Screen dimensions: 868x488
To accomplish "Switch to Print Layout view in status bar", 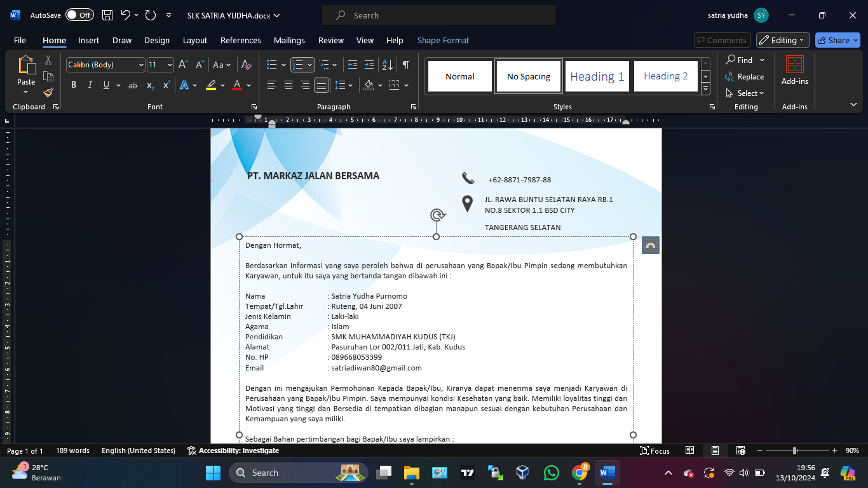I will point(715,451).
